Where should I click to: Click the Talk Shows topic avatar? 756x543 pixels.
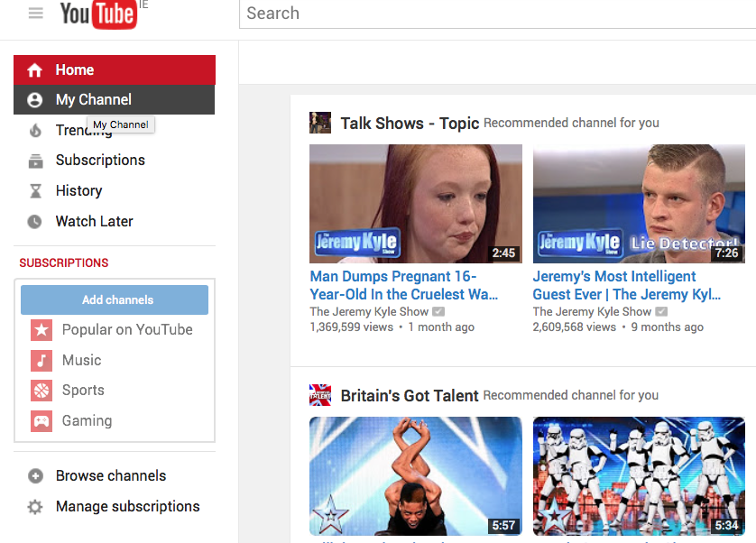tap(320, 123)
